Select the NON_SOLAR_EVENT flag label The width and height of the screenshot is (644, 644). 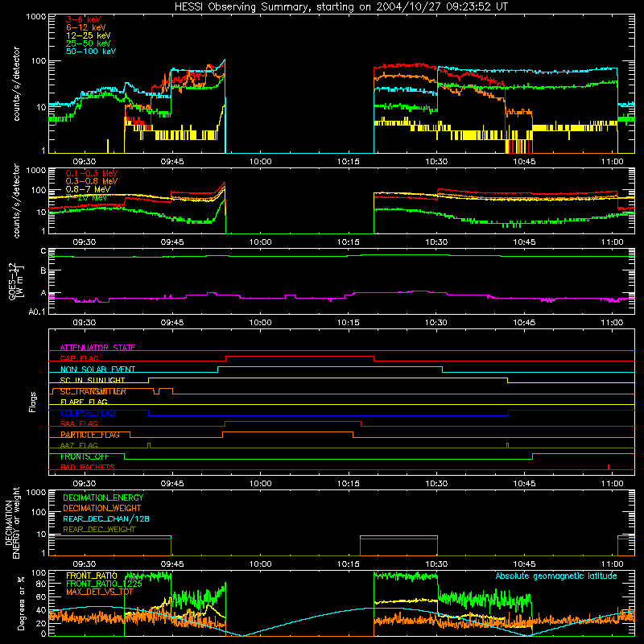point(97,369)
